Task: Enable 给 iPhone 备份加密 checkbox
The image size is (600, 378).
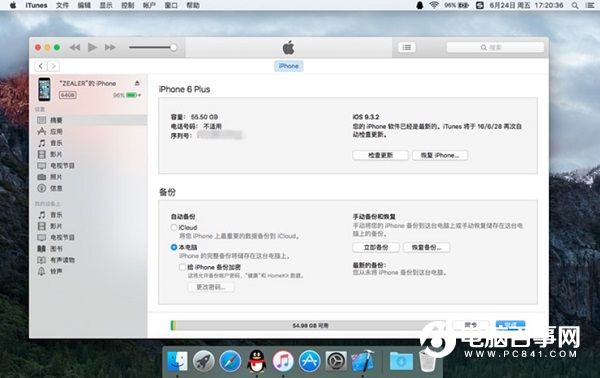Action: (183, 267)
